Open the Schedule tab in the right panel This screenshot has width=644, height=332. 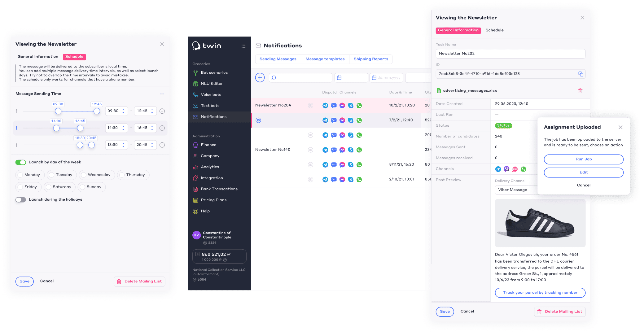click(x=494, y=30)
